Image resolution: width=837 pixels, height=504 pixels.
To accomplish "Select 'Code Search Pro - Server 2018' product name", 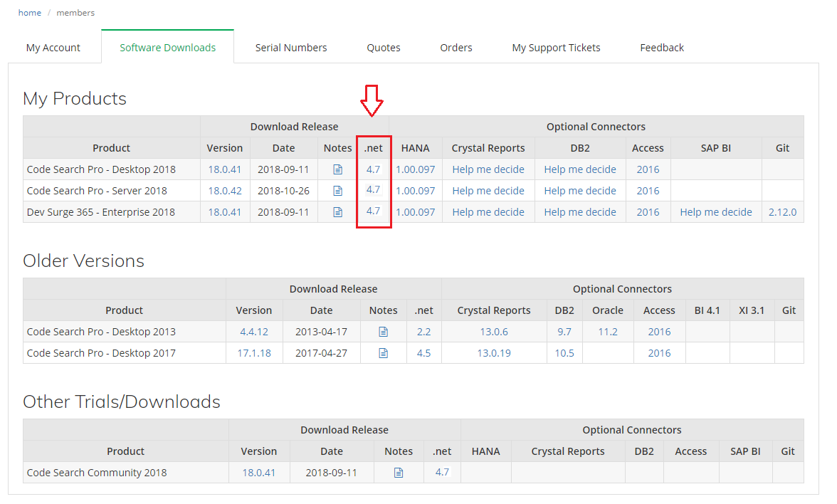I will pyautogui.click(x=97, y=191).
